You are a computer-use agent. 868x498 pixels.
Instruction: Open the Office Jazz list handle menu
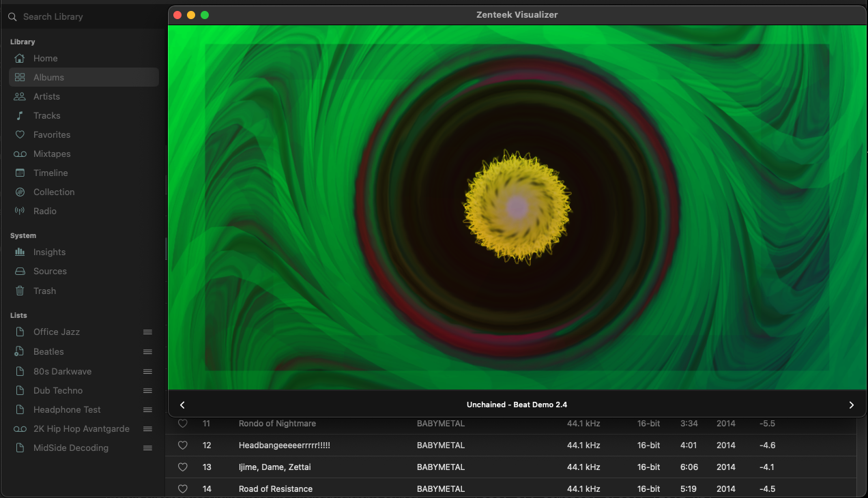pos(147,332)
